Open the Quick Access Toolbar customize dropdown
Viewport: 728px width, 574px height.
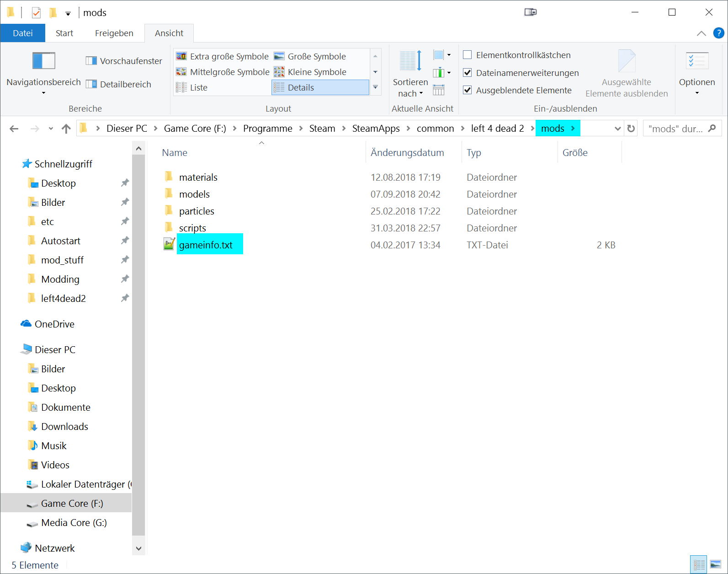point(68,13)
